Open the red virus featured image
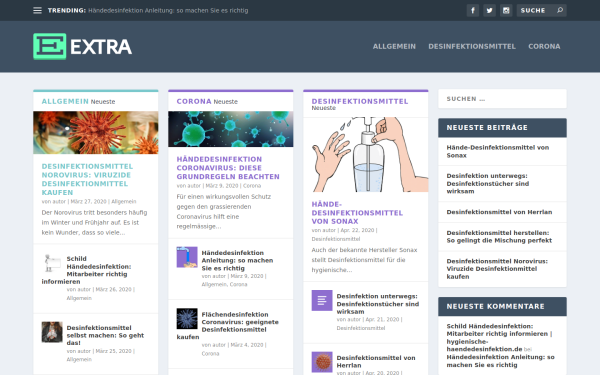This screenshot has width=600, height=375. pos(96,132)
